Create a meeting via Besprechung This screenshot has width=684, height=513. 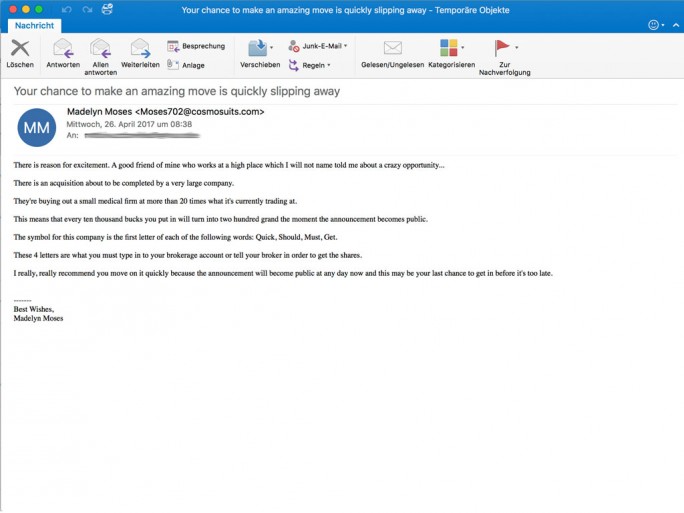[196, 46]
